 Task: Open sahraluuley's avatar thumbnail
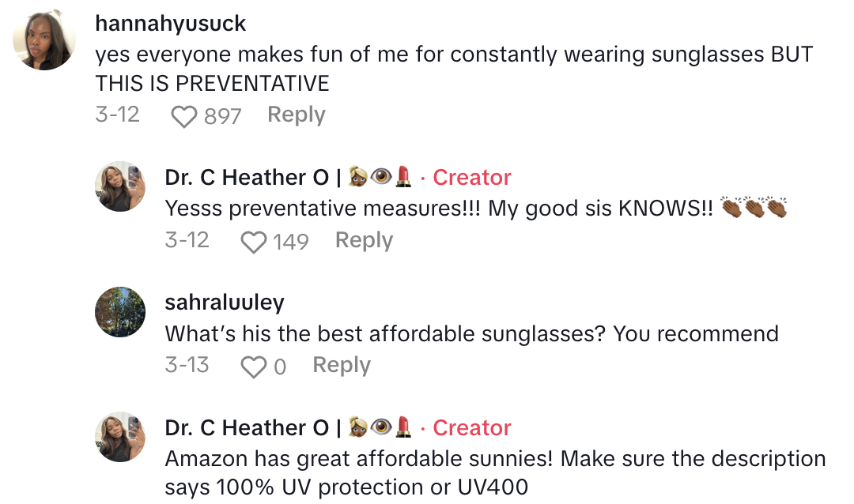(x=120, y=312)
